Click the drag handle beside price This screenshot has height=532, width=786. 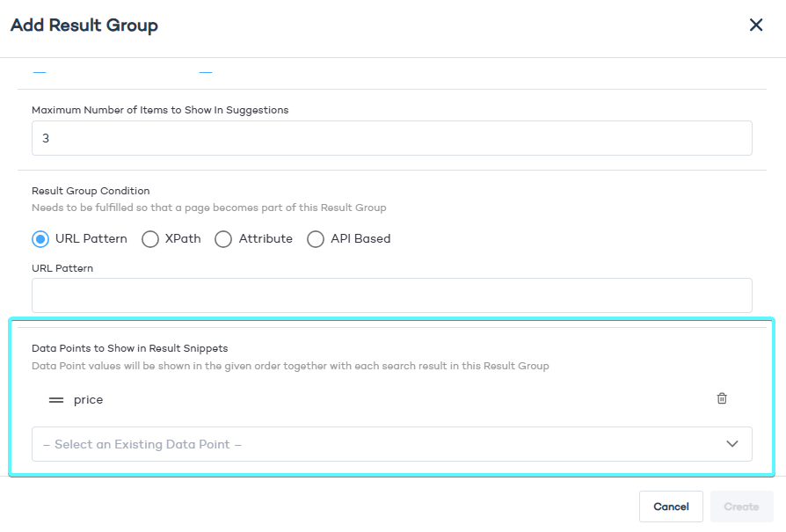56,400
